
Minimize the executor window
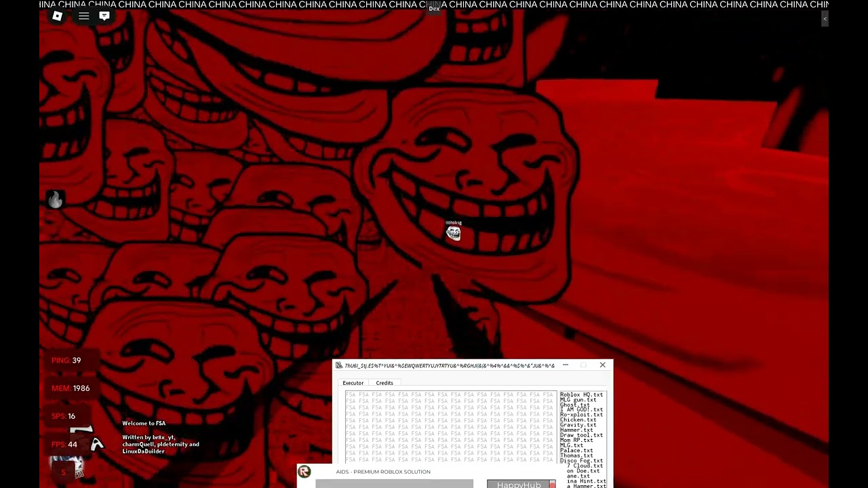565,365
